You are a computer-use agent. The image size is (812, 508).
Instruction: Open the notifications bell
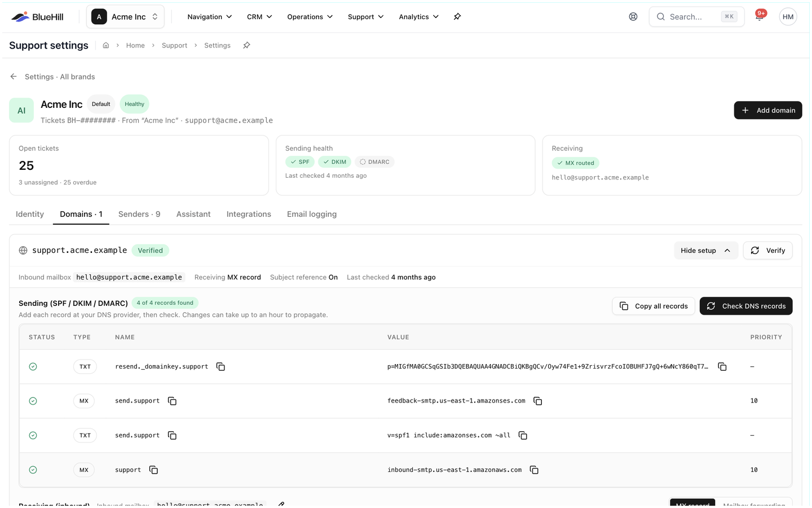[760, 16]
